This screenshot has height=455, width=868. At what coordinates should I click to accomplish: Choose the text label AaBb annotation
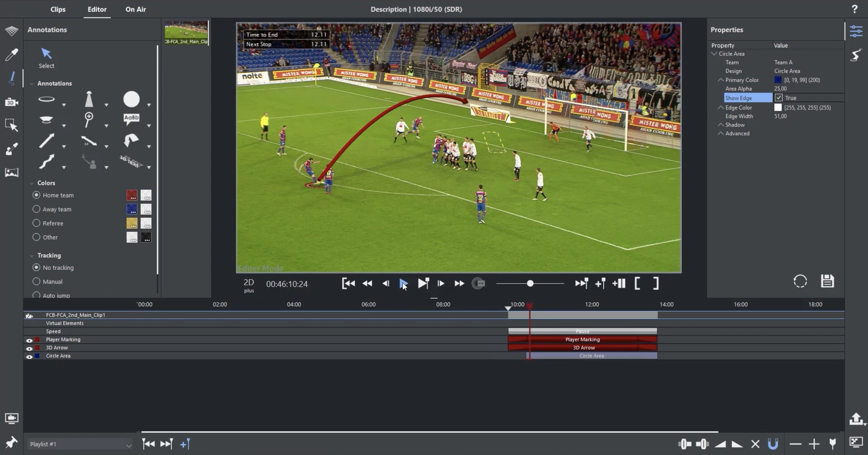[x=131, y=118]
